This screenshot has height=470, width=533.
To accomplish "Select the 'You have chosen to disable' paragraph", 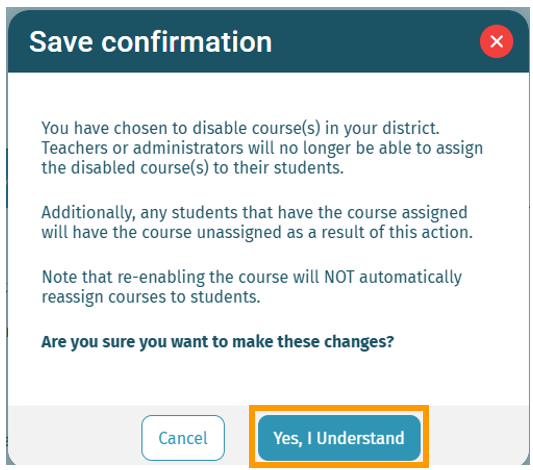I will point(262,148).
